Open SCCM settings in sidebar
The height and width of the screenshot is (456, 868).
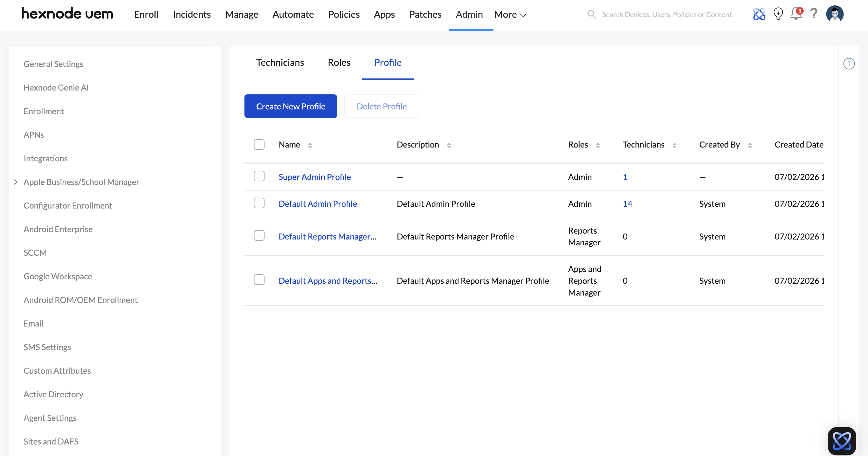pyautogui.click(x=35, y=252)
